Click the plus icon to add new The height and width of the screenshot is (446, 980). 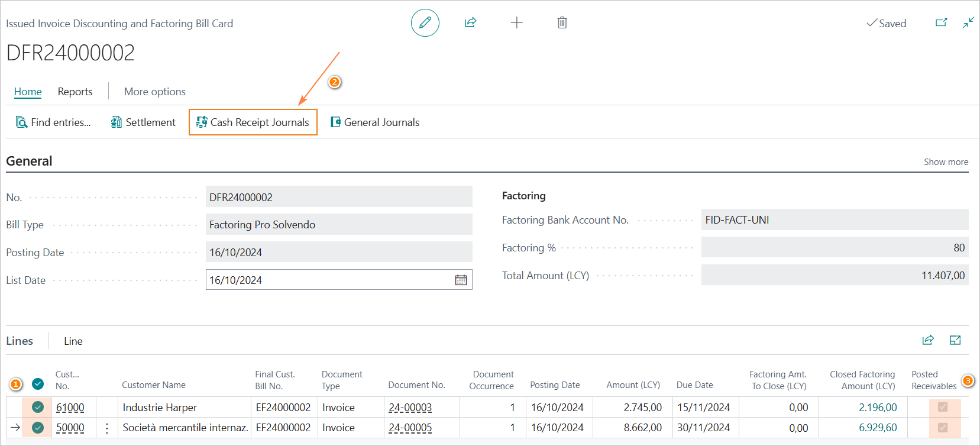click(x=516, y=23)
